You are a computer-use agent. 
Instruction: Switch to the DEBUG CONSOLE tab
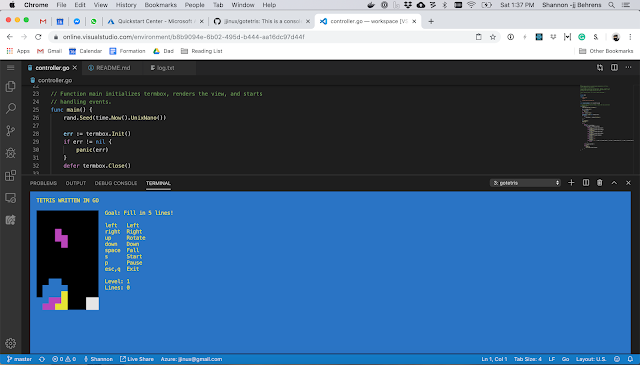coord(116,183)
